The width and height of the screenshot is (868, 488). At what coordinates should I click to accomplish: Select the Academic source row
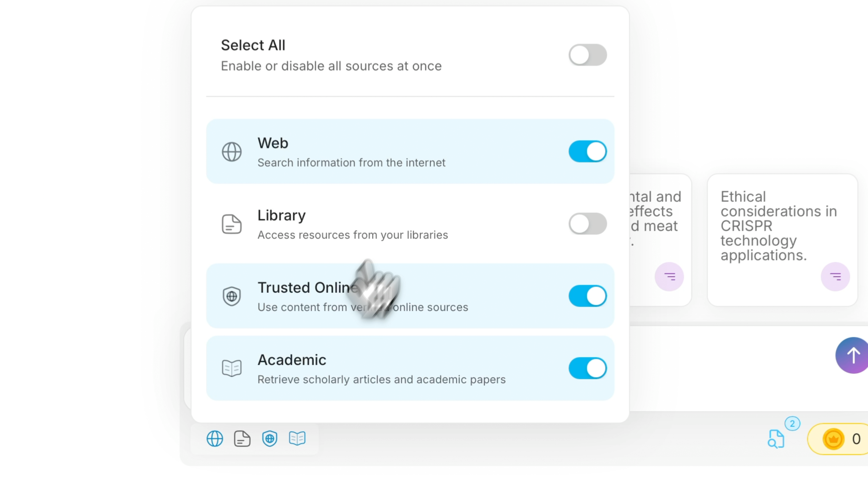pyautogui.click(x=371, y=368)
